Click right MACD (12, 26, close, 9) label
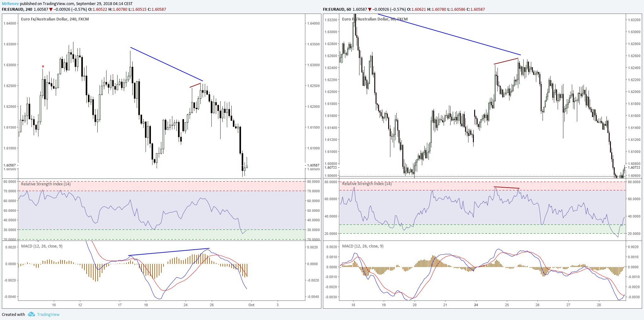Image resolution: width=644 pixels, height=320 pixels. point(363,246)
